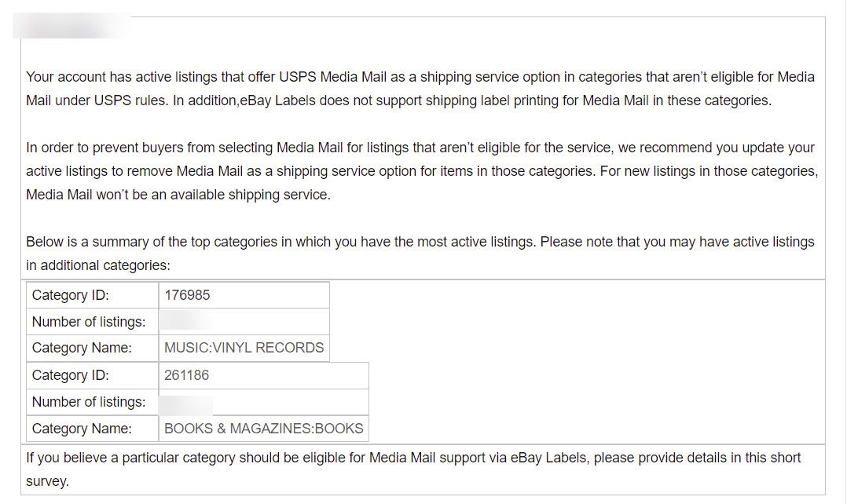Click the blurred listings count for books
847x504 pixels.
(187, 404)
